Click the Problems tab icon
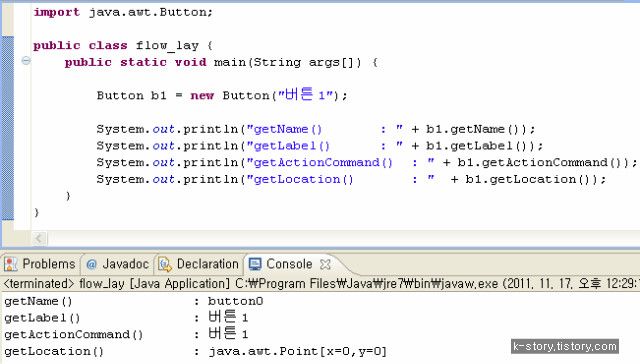Screen dimensions: 640x364 tap(11, 264)
